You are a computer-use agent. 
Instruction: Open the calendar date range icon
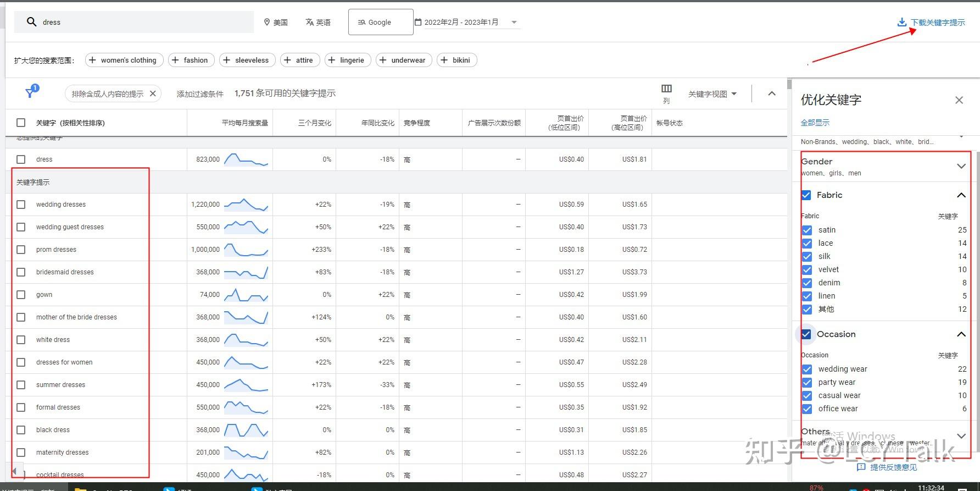point(418,22)
